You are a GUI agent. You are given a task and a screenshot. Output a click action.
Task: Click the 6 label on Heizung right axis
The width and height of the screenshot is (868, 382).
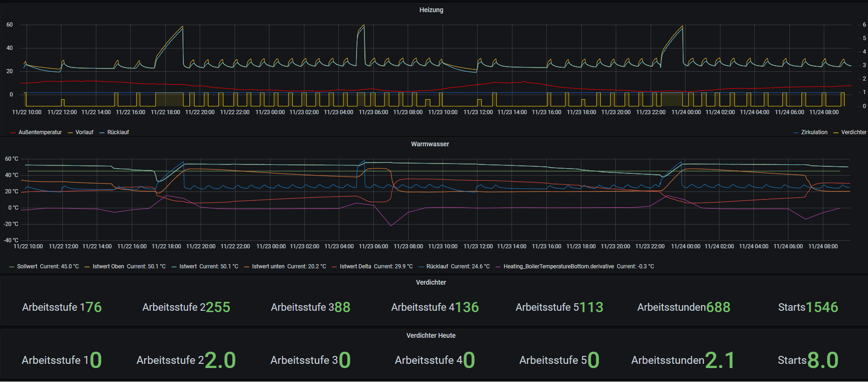[864, 25]
